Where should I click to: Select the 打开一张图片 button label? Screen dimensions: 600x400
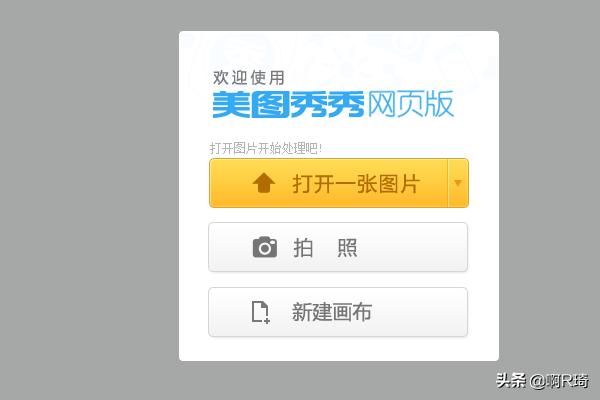click(356, 184)
